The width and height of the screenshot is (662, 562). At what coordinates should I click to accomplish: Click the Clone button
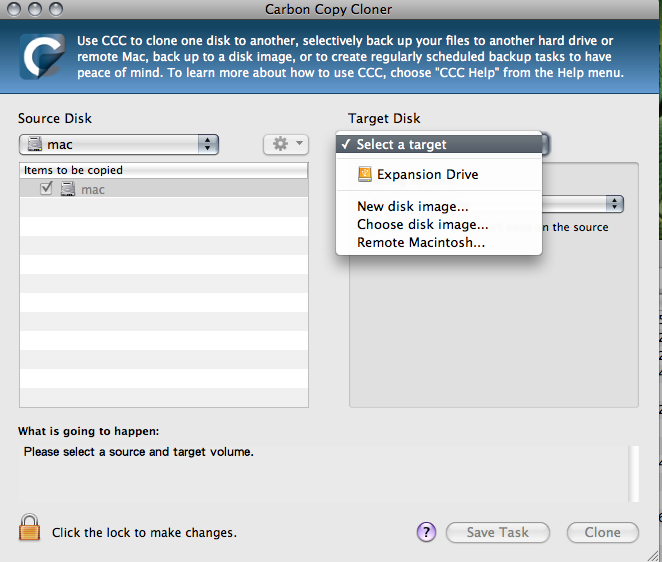[602, 532]
